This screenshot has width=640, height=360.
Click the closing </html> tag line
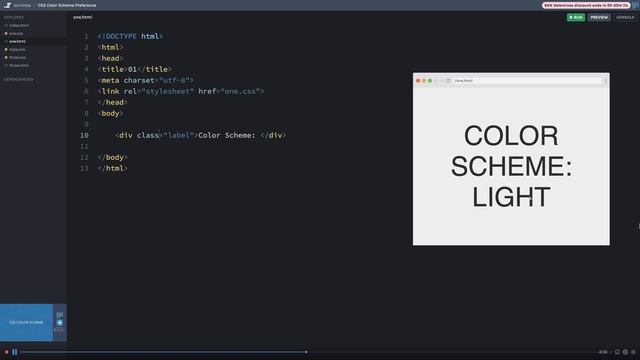tap(113, 168)
